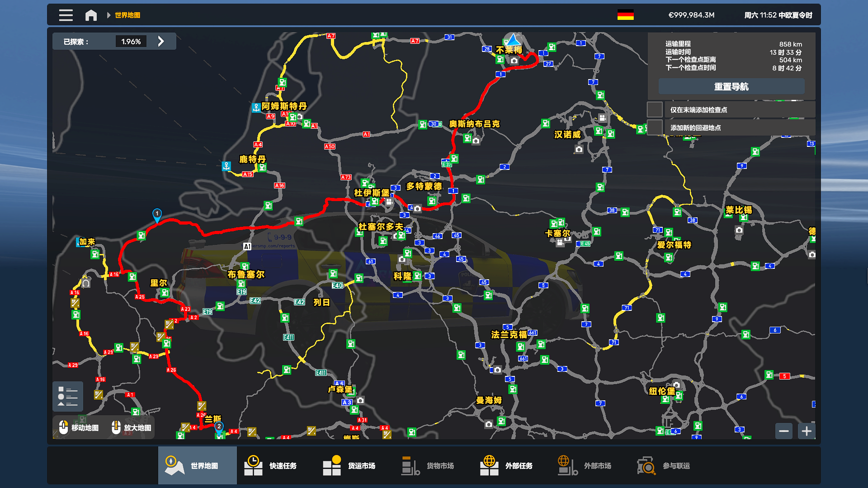This screenshot has height=488, width=868.
Task: Click the 13 时 33 分 travel time
Action: (786, 52)
